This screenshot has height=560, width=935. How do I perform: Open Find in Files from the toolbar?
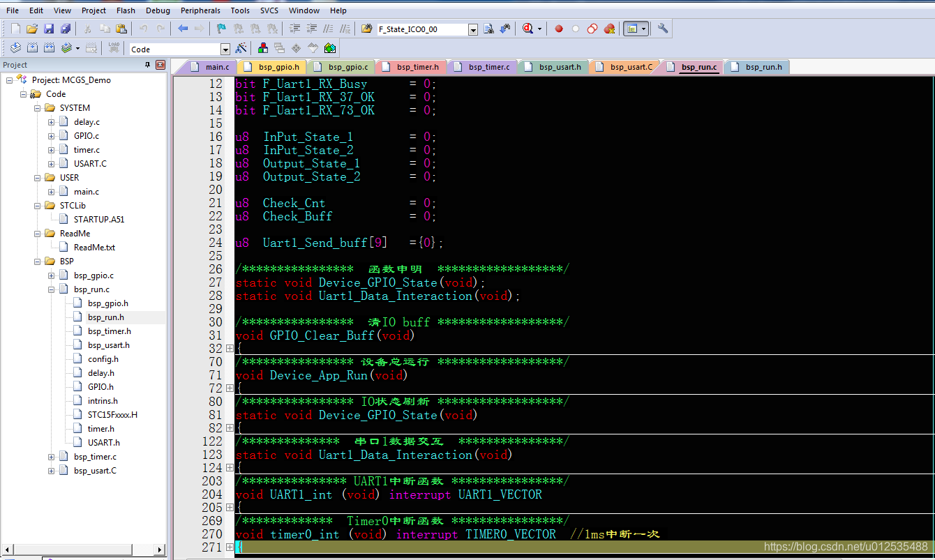pos(367,29)
